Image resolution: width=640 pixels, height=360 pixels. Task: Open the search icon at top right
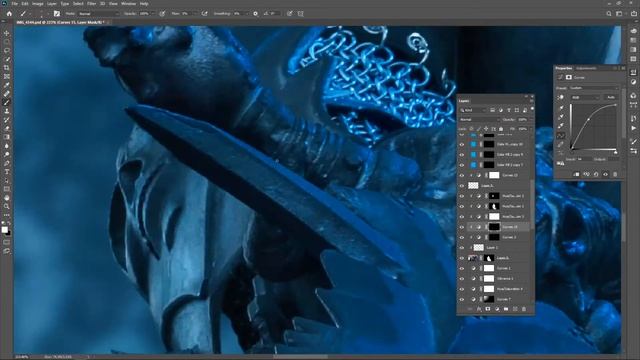click(609, 13)
